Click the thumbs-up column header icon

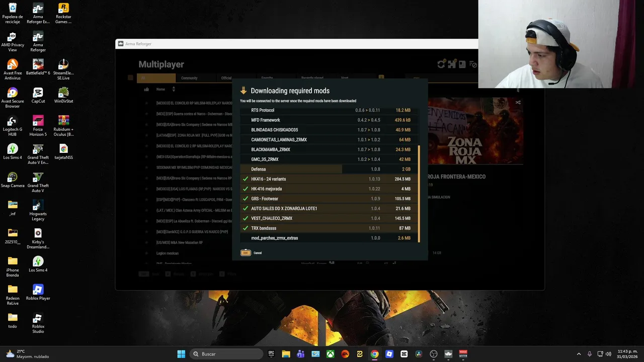[x=146, y=89]
